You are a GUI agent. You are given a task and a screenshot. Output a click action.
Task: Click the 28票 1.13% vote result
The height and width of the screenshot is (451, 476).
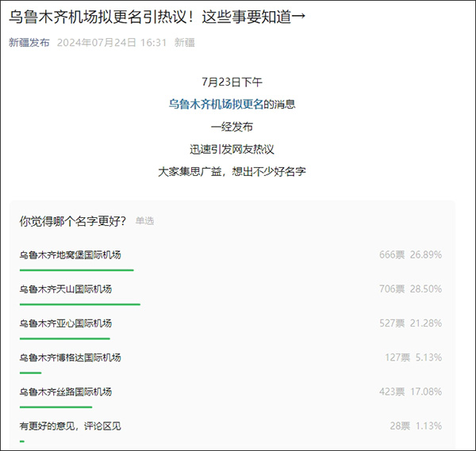[x=415, y=426]
